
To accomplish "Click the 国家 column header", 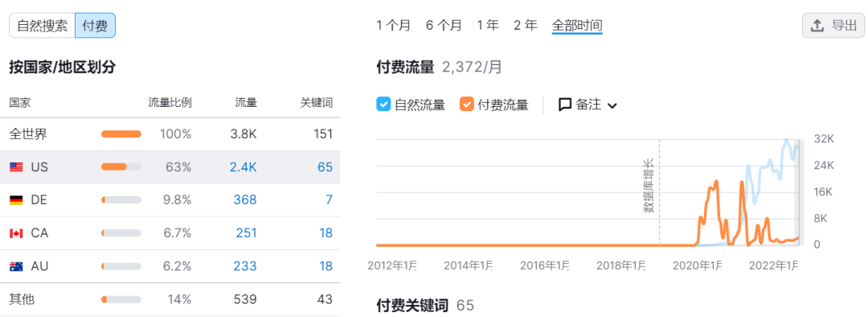I will pos(20,103).
